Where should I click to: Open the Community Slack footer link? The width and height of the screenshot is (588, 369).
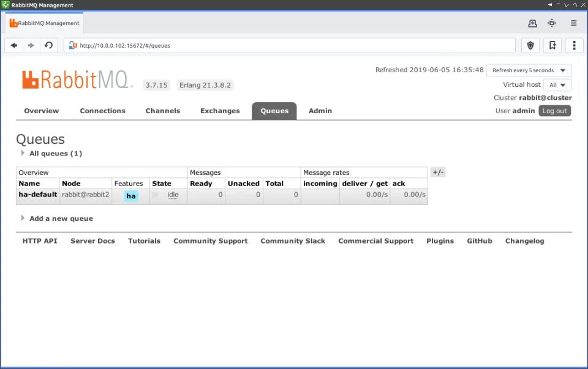[x=293, y=241]
